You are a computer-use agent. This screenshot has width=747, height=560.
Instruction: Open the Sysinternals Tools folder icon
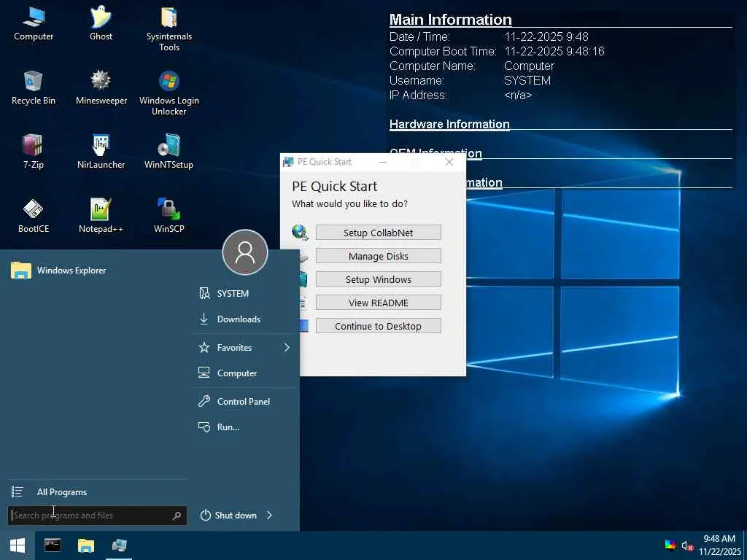[x=169, y=28]
